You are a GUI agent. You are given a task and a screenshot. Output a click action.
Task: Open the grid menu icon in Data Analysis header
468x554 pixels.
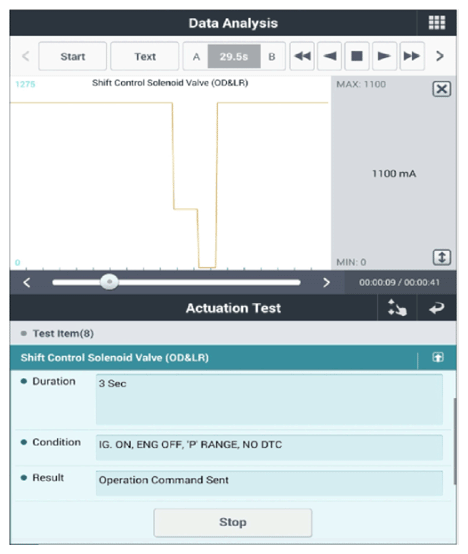tap(437, 23)
